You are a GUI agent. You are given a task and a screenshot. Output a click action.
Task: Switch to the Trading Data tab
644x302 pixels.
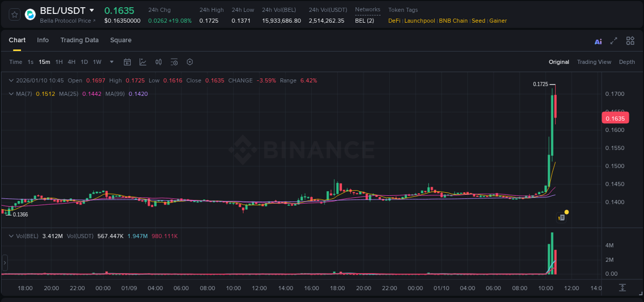click(x=79, y=40)
